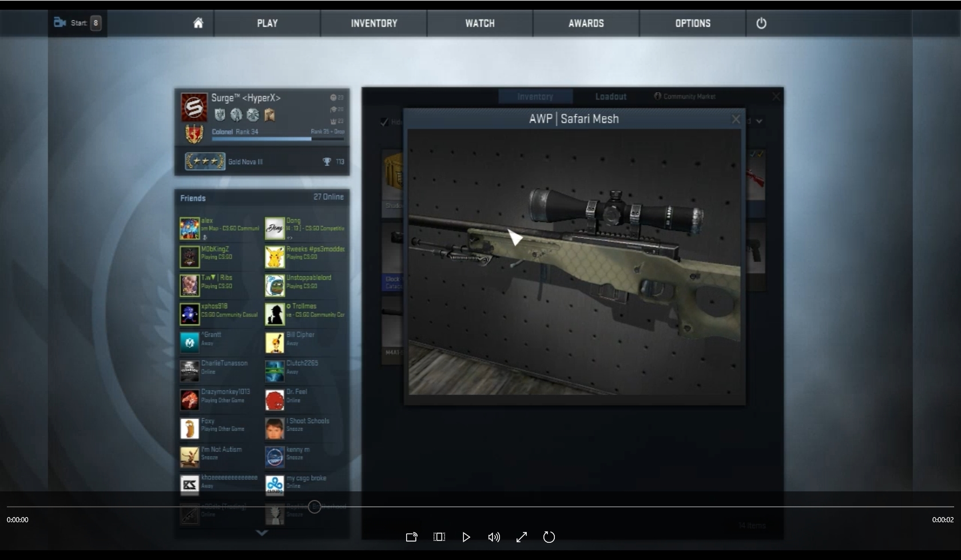This screenshot has height=560, width=961.
Task: Open the INVENTORY menu
Action: tap(374, 23)
